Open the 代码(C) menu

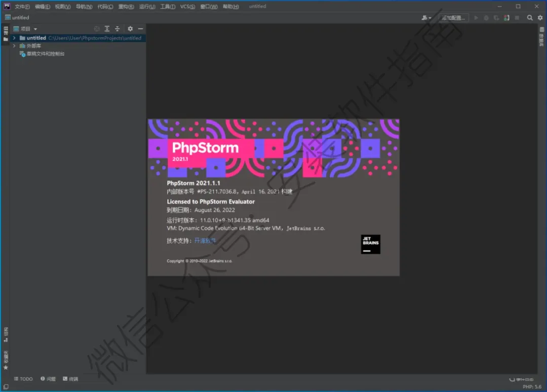tap(105, 7)
